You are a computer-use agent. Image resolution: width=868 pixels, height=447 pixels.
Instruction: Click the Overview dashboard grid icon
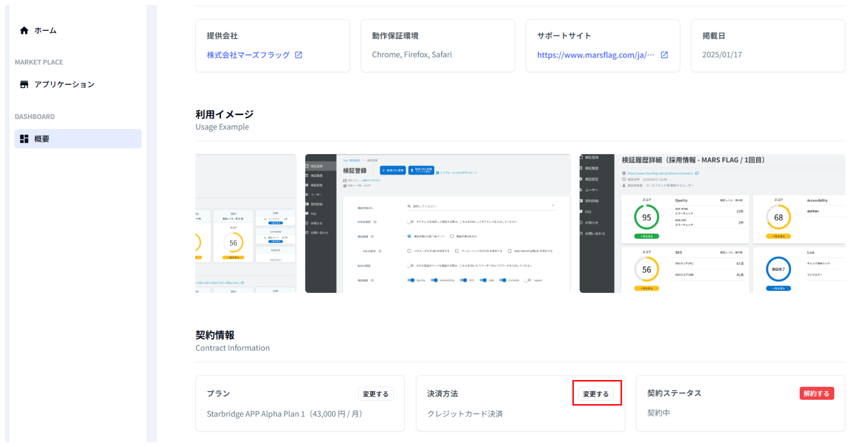pos(24,139)
